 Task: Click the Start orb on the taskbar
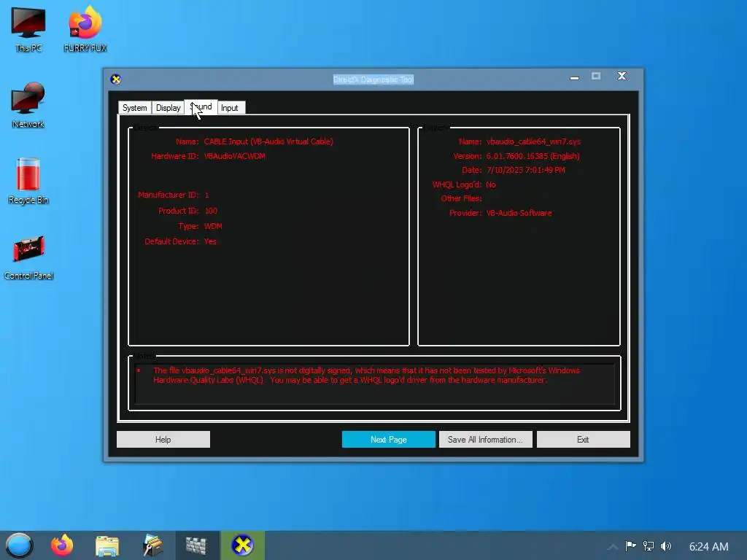coord(20,545)
